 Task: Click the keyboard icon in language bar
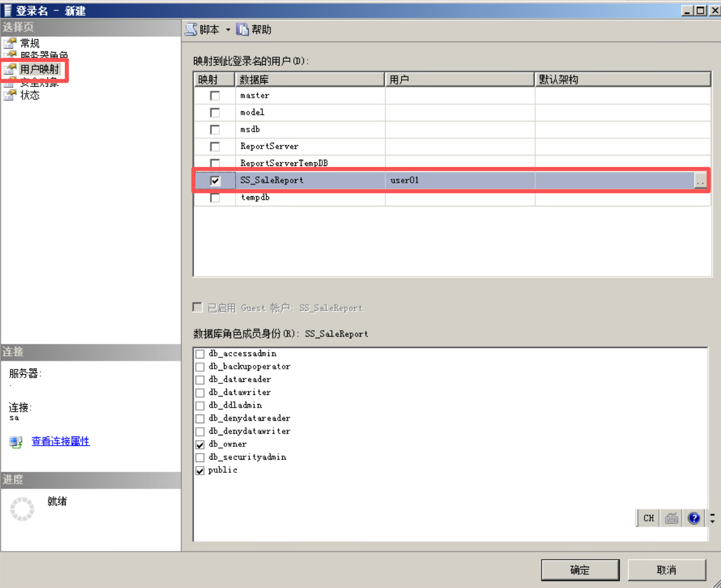(671, 518)
